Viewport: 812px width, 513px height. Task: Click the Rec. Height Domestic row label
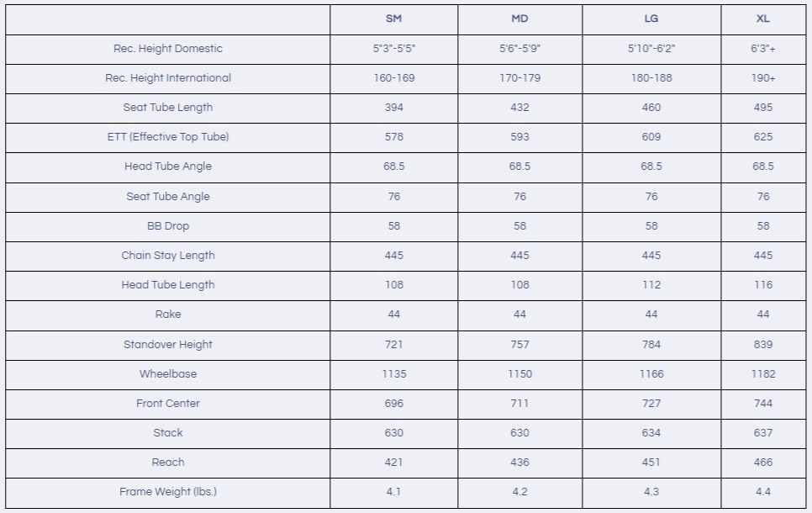(x=168, y=49)
